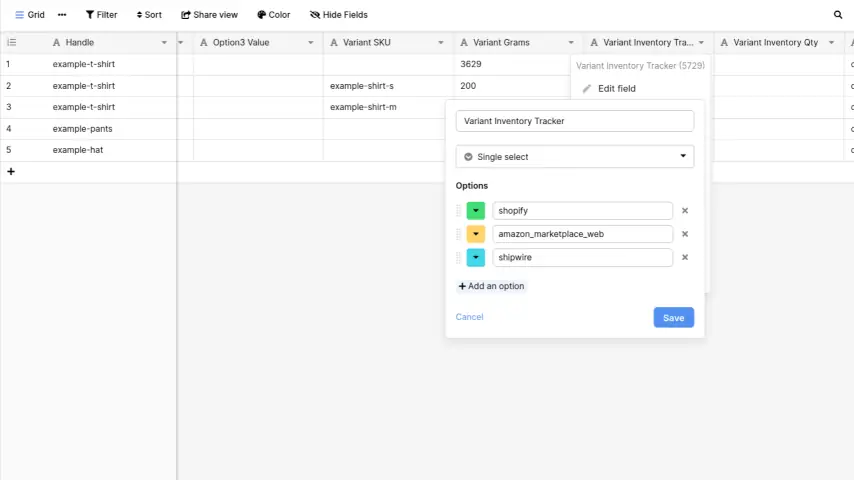This screenshot has height=480, width=854.
Task: Open the orange color swatch for amazon_marketplace_web
Action: [x=476, y=234]
